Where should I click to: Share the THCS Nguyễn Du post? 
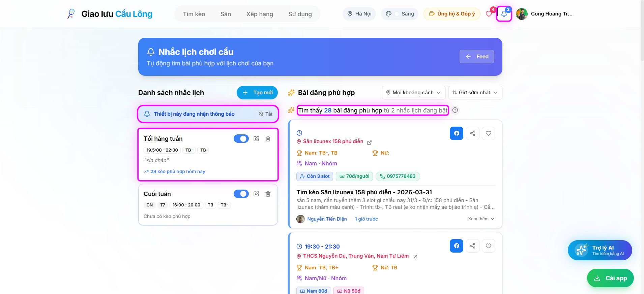click(473, 246)
